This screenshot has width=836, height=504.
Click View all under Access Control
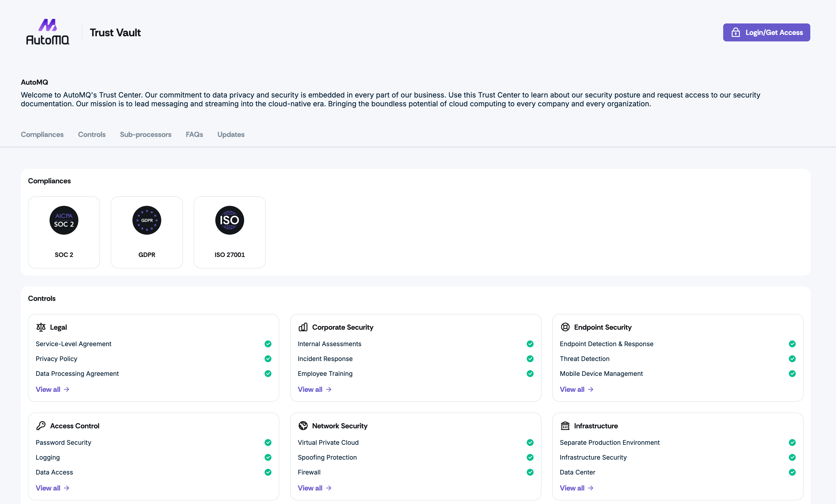(x=53, y=488)
